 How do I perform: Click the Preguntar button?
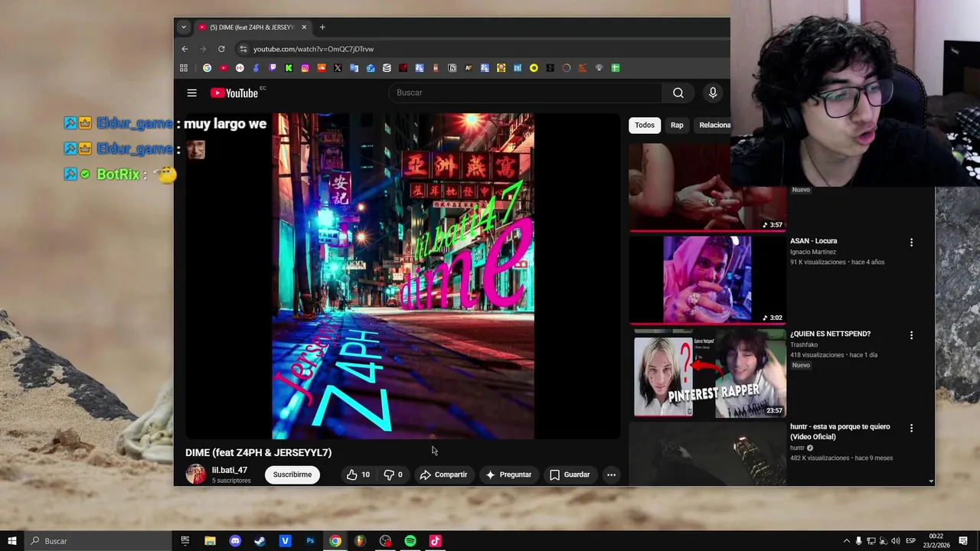pyautogui.click(x=508, y=474)
